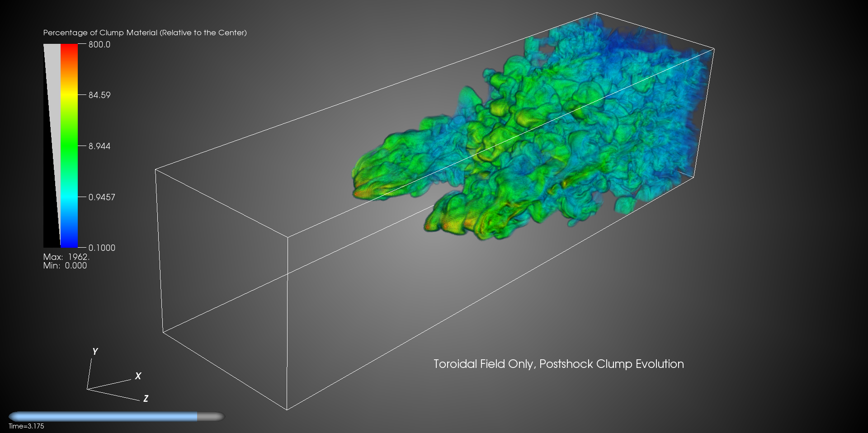Click the Max: 1962. legend value
Screen dimensions: 868x433
(x=66, y=257)
